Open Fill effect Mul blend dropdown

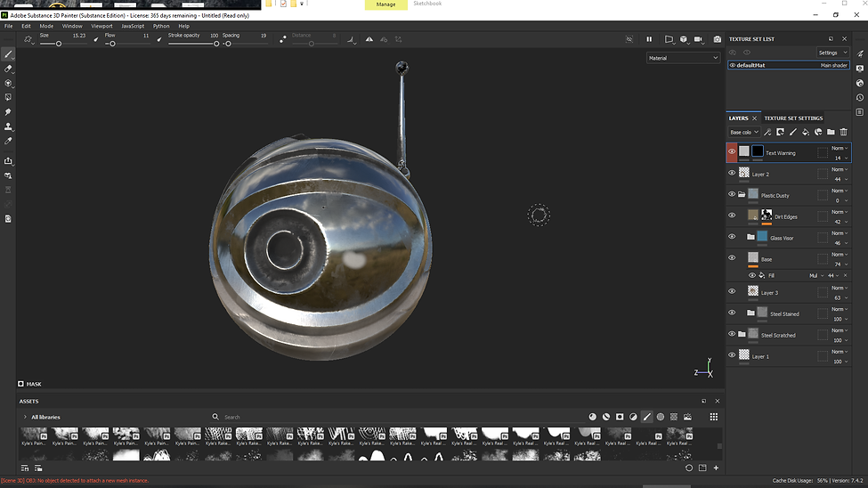(x=816, y=275)
